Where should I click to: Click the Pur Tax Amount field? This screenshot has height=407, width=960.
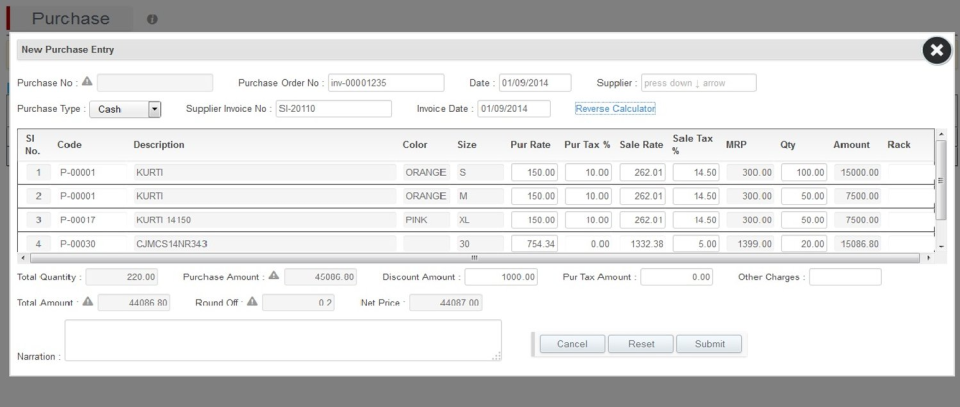point(677,277)
